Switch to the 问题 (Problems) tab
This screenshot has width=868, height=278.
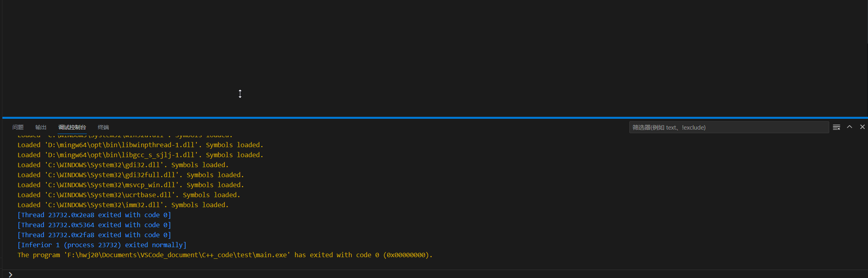point(18,127)
